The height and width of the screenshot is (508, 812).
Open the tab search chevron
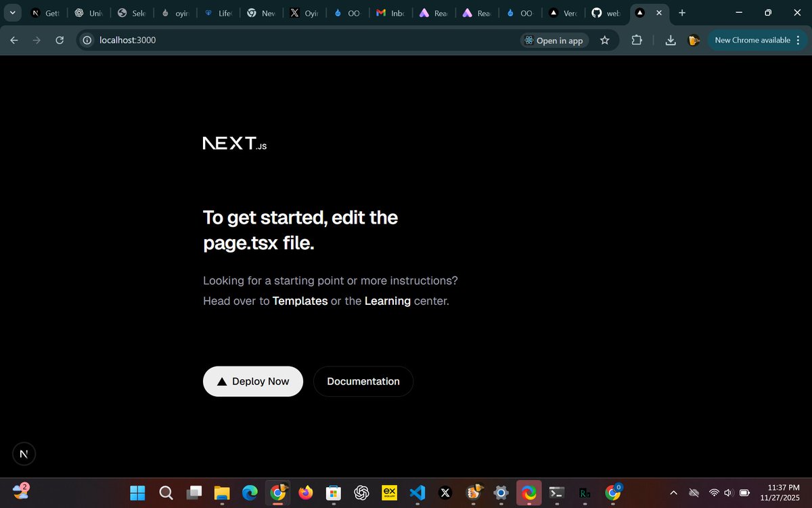point(12,12)
